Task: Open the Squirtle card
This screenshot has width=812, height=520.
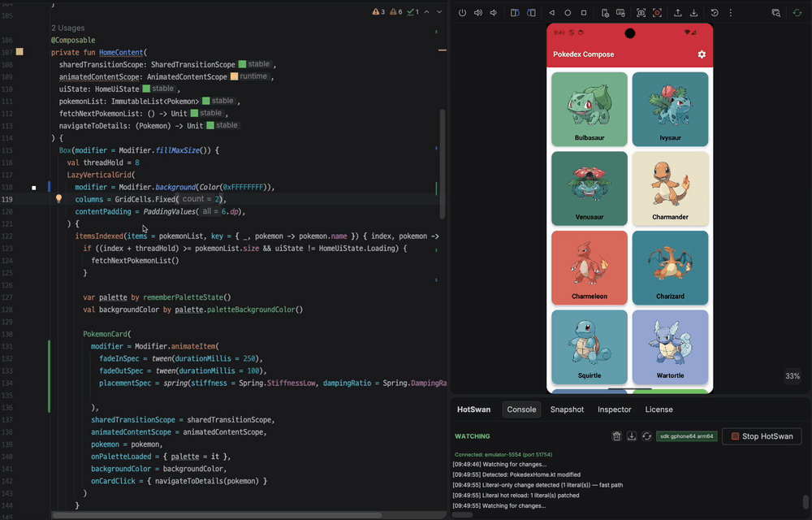Action: [590, 347]
